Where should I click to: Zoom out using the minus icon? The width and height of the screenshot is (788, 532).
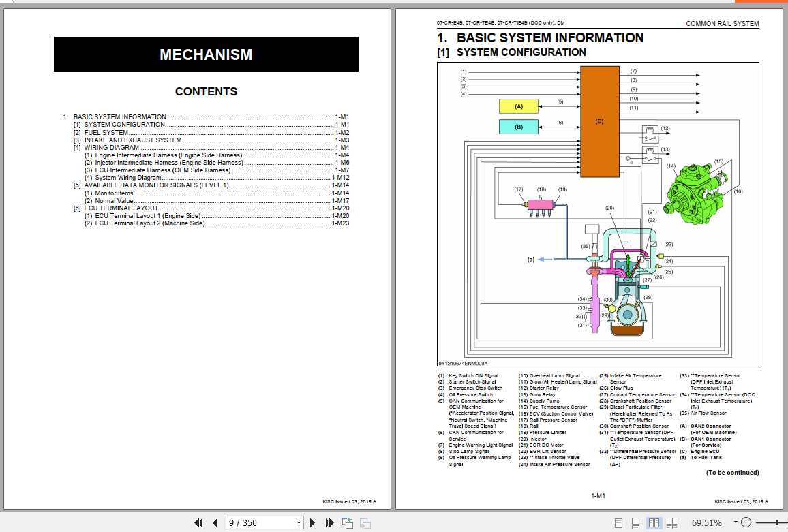point(746,522)
